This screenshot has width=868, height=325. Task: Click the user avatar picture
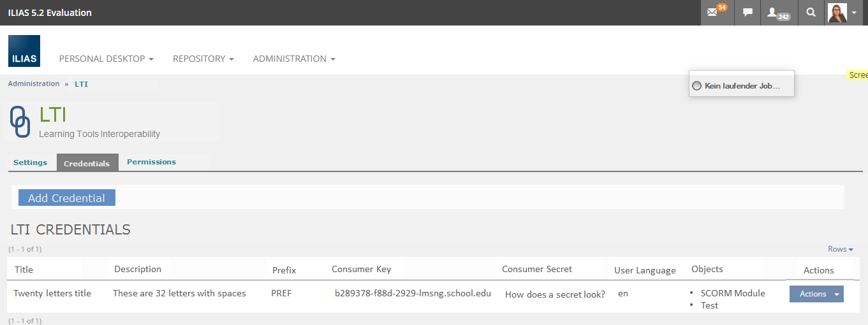837,13
